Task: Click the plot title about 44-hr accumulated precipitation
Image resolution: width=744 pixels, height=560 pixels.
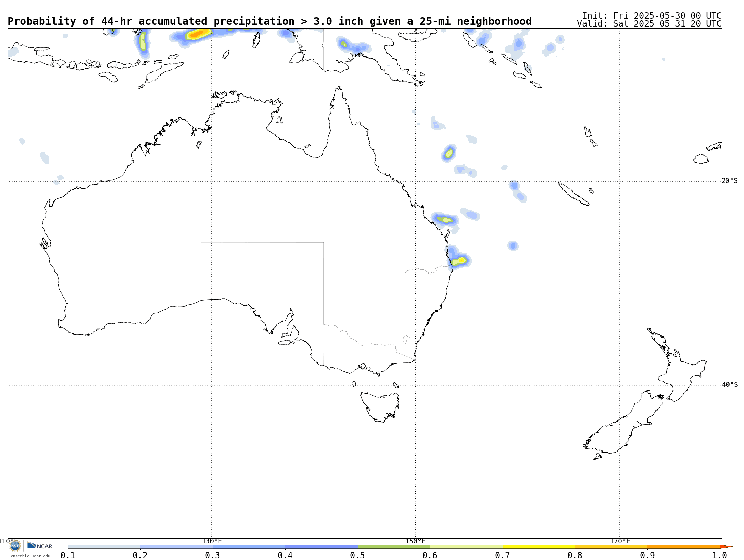Action: click(270, 21)
